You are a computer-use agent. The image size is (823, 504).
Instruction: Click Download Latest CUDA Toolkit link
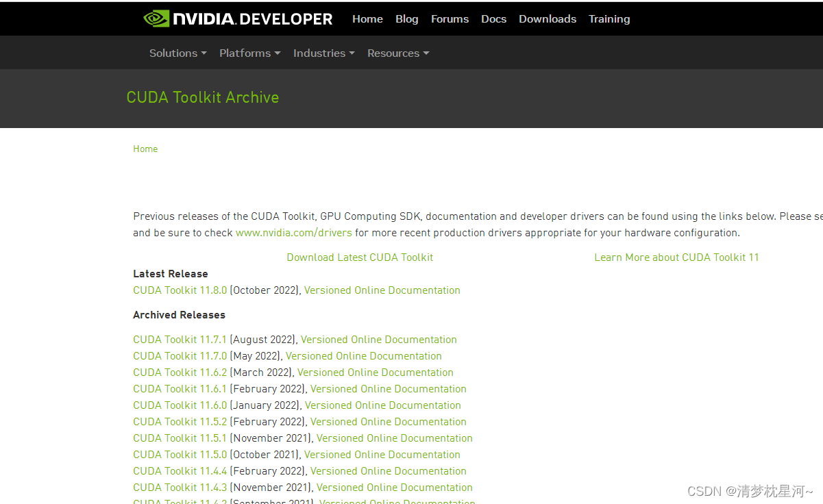click(x=360, y=257)
